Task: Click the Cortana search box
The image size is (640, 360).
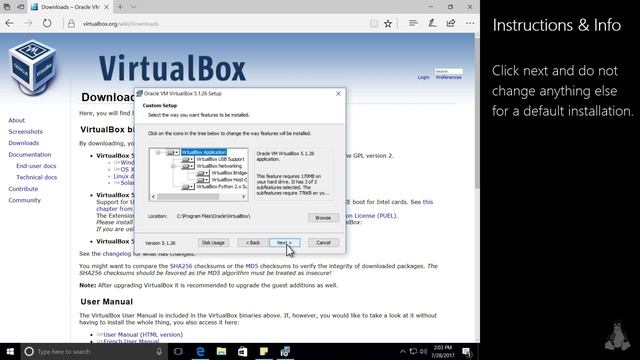Action: [94, 351]
